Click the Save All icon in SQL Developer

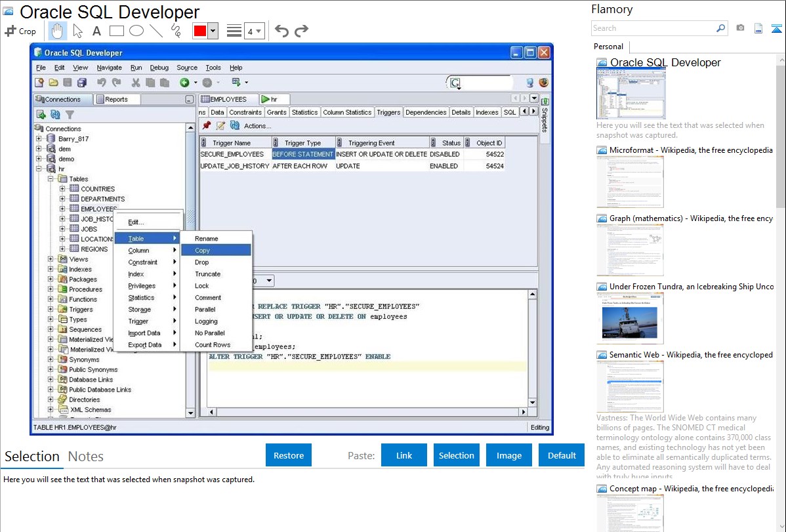[x=82, y=82]
